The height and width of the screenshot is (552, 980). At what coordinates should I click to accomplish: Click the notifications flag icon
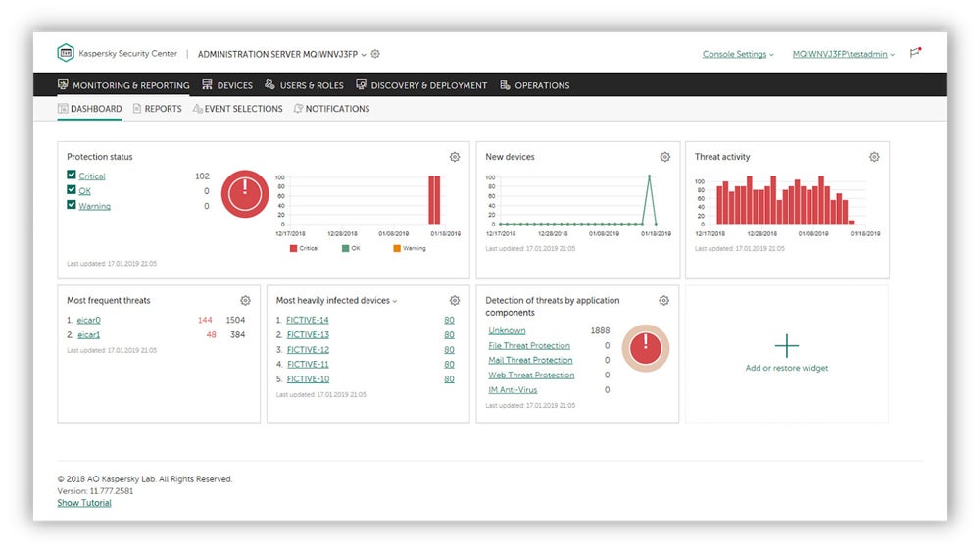point(915,54)
